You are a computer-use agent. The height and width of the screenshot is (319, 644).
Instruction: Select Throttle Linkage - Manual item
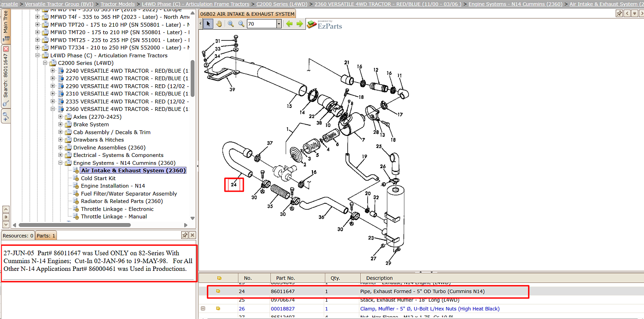(x=114, y=217)
